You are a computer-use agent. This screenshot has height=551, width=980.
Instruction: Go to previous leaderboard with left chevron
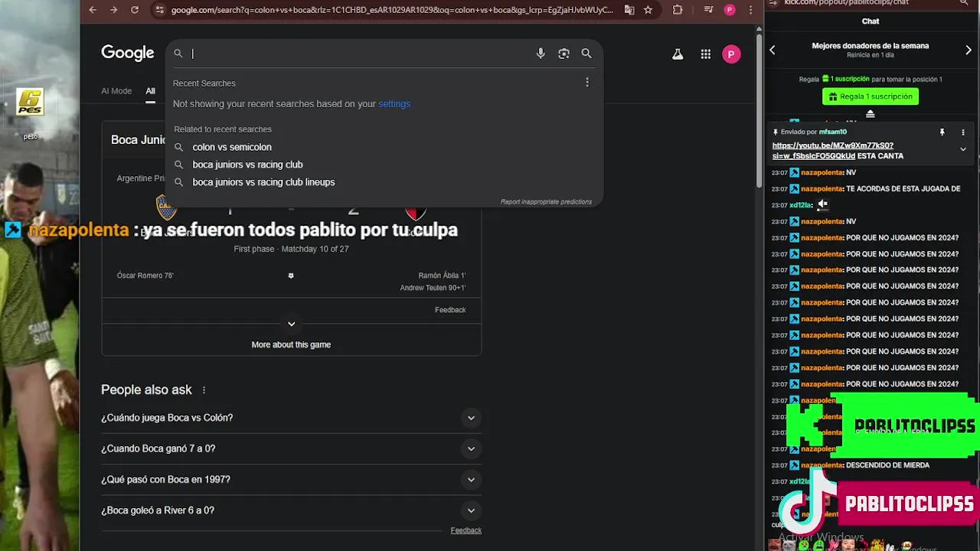(x=773, y=51)
